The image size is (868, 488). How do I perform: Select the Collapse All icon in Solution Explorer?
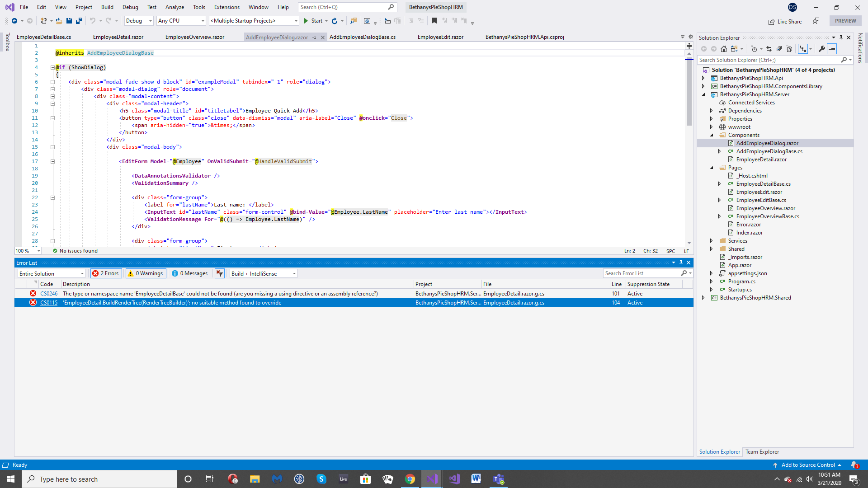click(779, 48)
